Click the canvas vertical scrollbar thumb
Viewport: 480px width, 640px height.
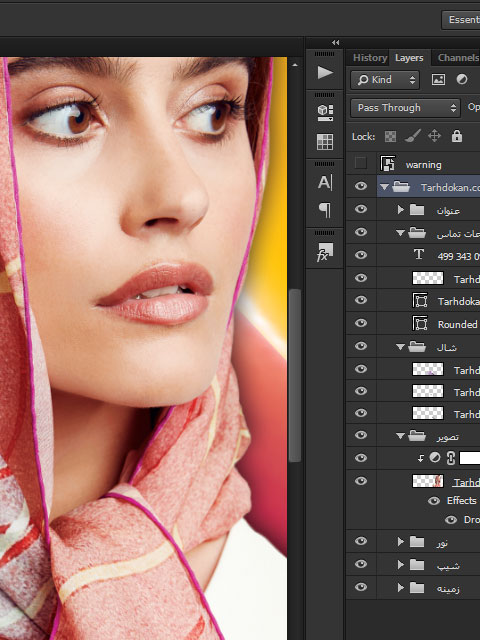[x=295, y=376]
